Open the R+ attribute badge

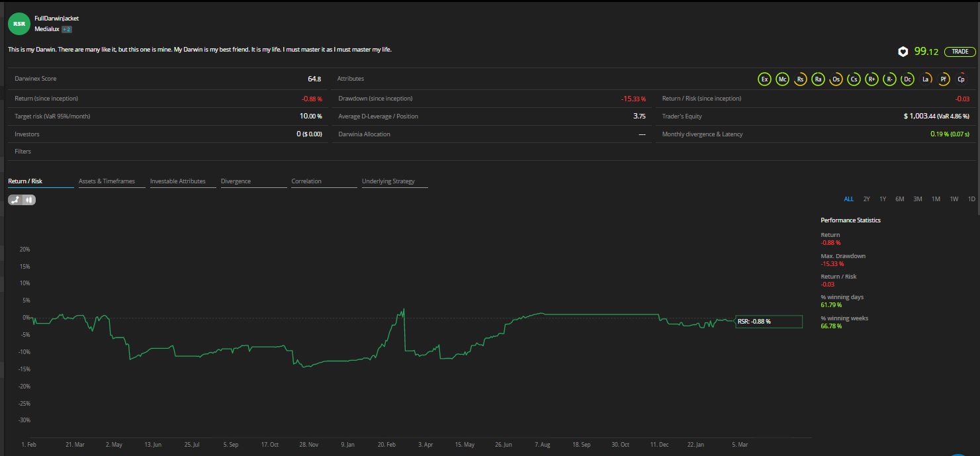coord(871,79)
